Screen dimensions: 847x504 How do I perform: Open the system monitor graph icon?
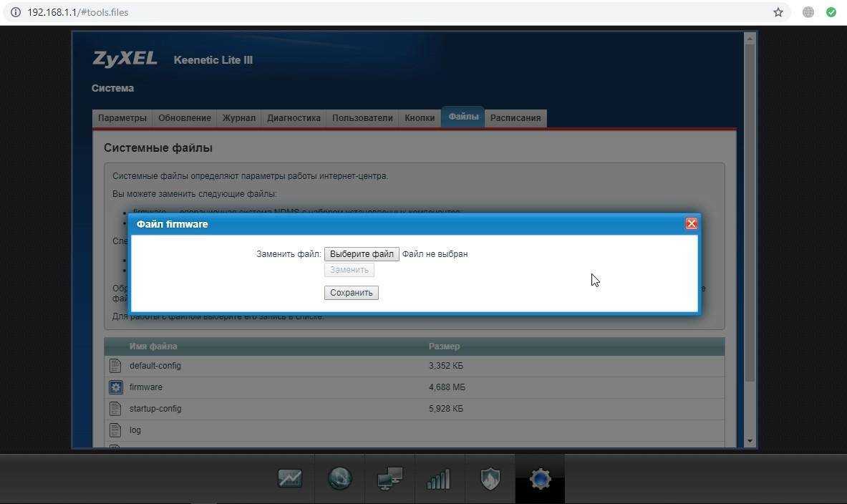point(290,478)
